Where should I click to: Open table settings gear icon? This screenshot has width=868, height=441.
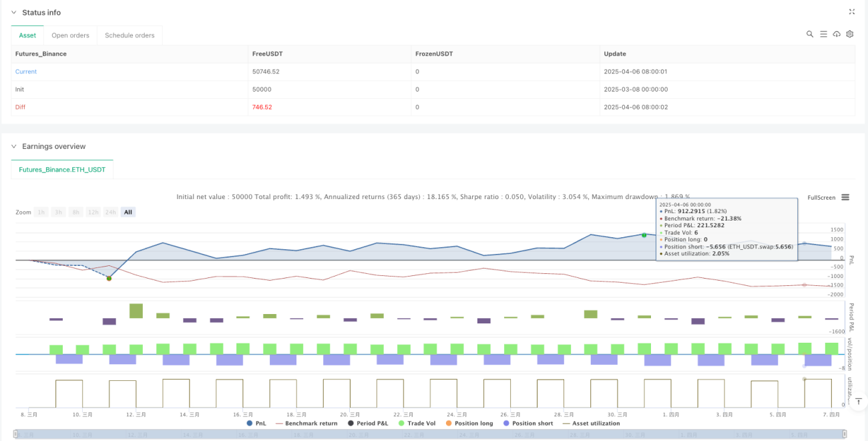850,34
